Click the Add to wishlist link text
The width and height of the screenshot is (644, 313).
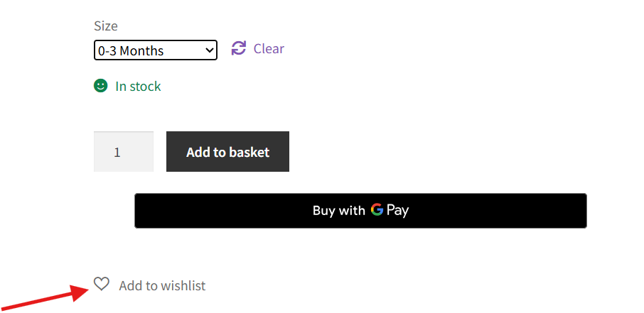pos(162,286)
